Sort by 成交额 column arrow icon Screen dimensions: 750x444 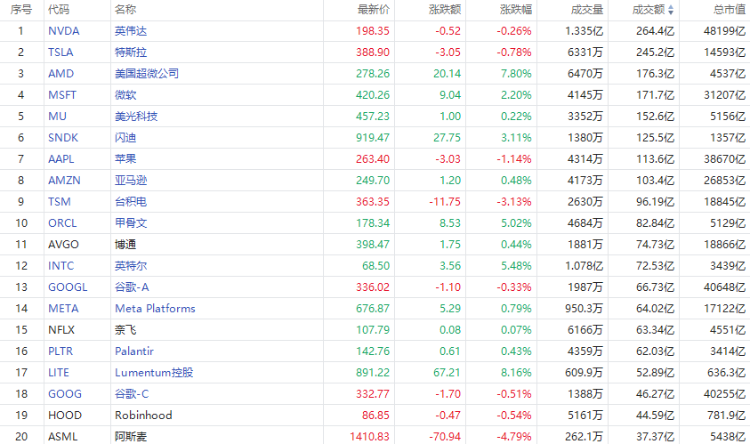(671, 10)
